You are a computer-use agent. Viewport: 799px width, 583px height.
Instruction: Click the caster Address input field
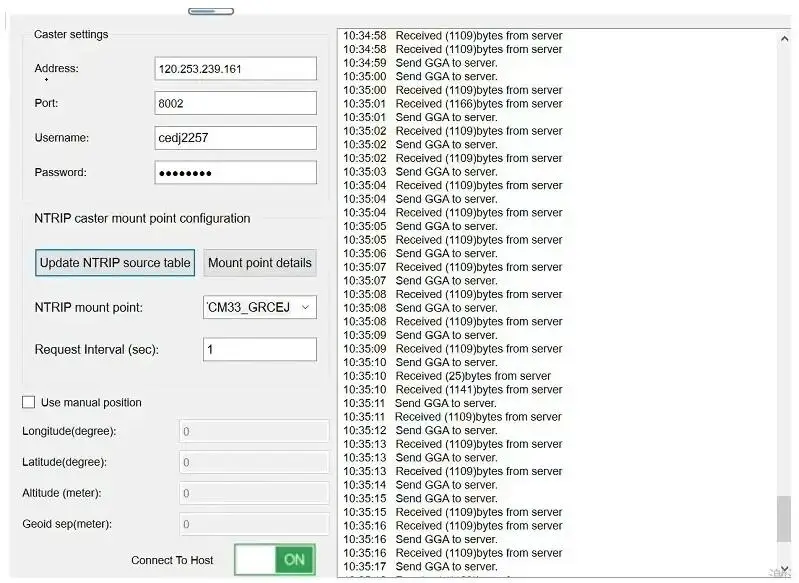point(235,69)
